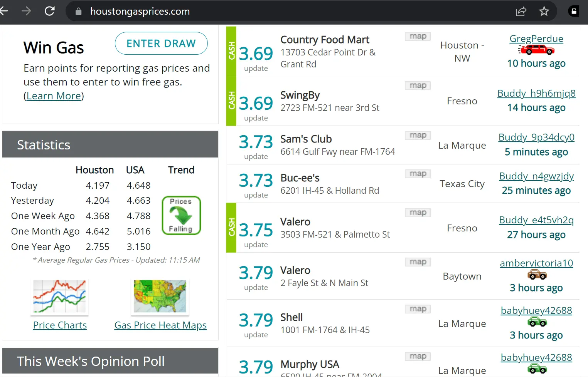
Task: Click the Prices Falling trend icon
Action: 181,215
